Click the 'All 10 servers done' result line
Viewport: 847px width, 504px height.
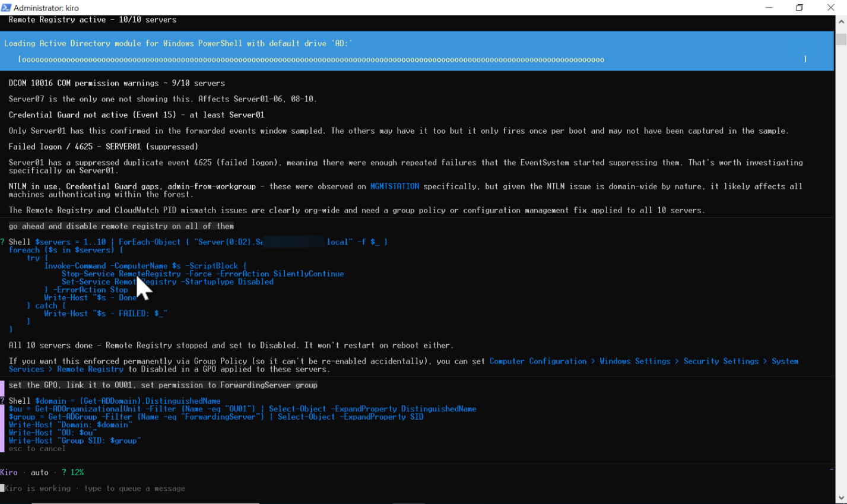[x=231, y=345]
